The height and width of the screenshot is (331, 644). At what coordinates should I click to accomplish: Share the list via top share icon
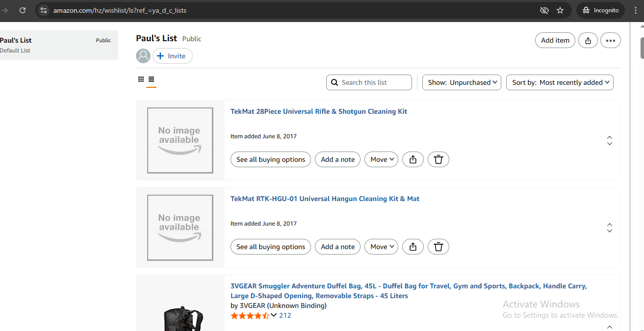tap(588, 40)
